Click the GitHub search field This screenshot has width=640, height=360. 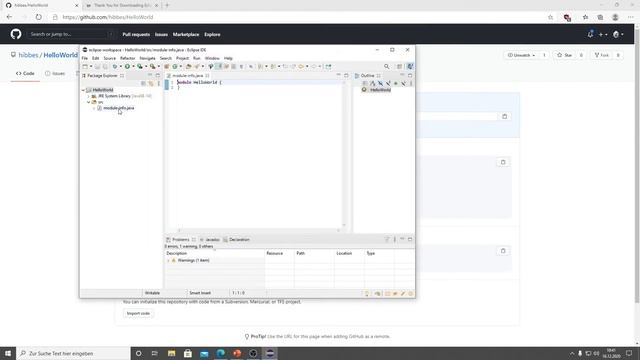pos(70,34)
